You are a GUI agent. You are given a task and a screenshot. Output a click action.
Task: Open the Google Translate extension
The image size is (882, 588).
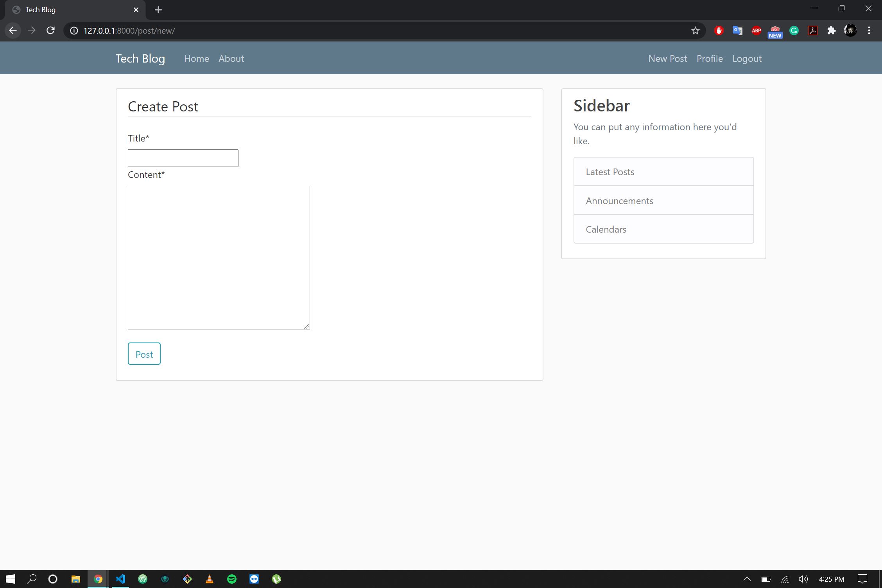[737, 30]
